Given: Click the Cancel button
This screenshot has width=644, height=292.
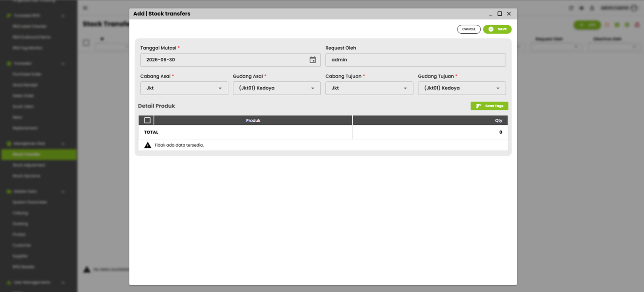Looking at the screenshot, I should tap(469, 29).
